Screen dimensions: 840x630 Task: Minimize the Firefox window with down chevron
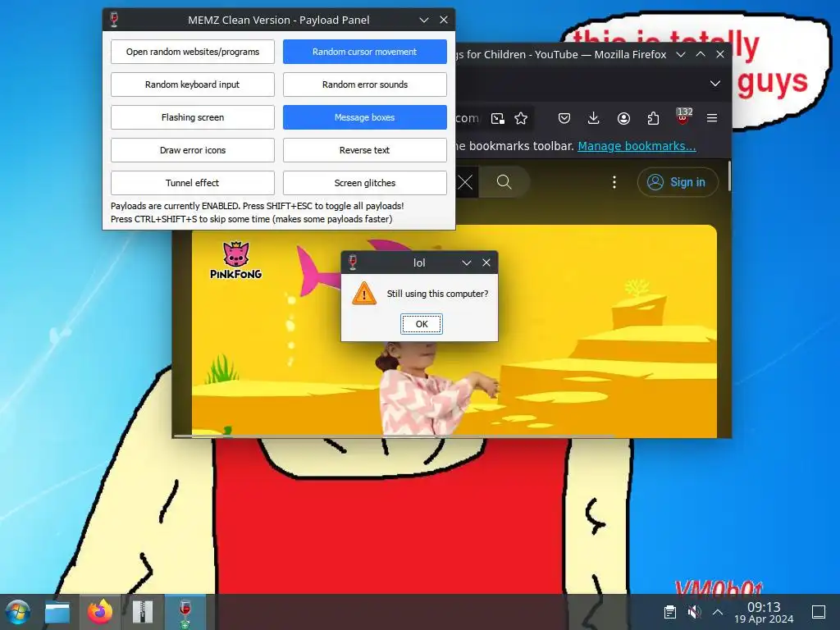click(x=680, y=54)
